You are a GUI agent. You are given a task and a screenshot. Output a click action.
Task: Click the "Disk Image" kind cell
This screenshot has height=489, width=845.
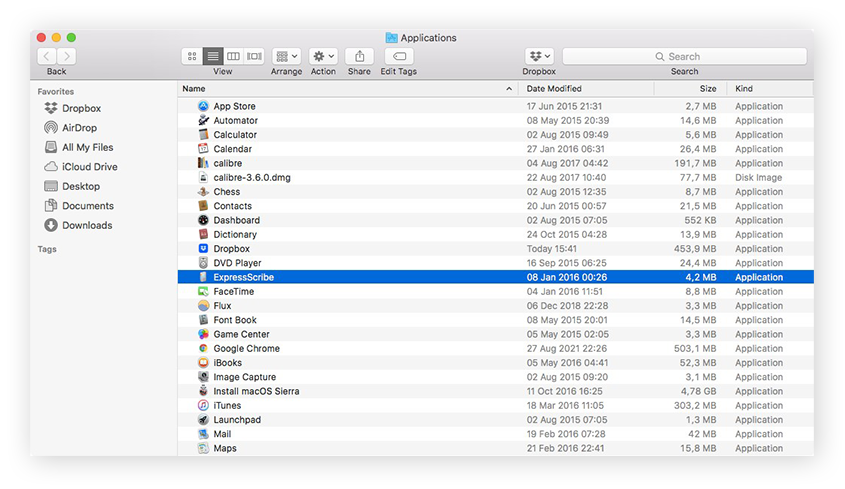click(x=758, y=177)
